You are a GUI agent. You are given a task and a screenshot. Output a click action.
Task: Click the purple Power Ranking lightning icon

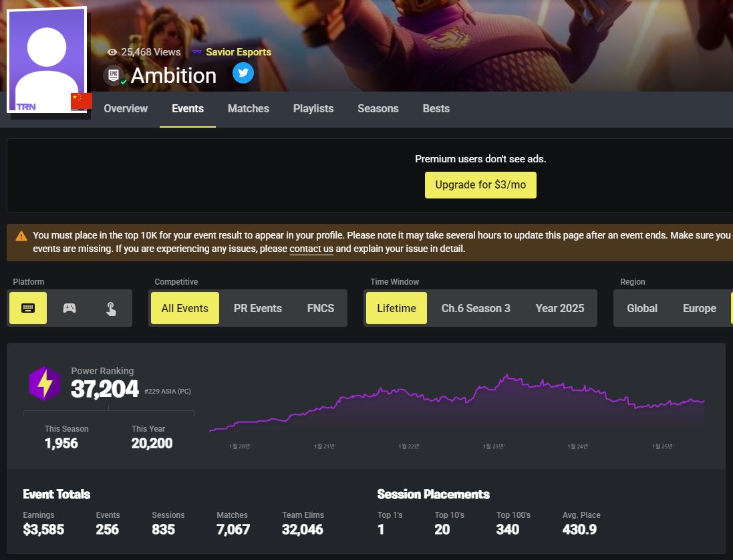(x=45, y=384)
